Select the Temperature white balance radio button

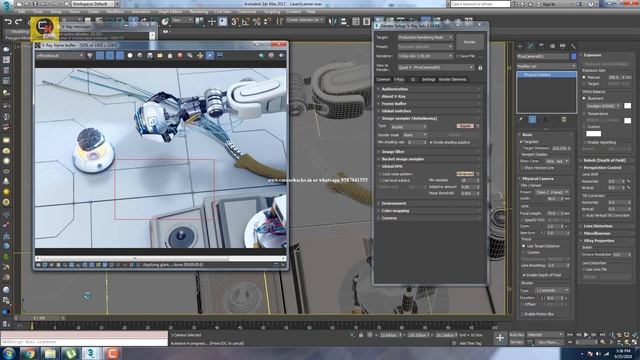click(x=584, y=114)
